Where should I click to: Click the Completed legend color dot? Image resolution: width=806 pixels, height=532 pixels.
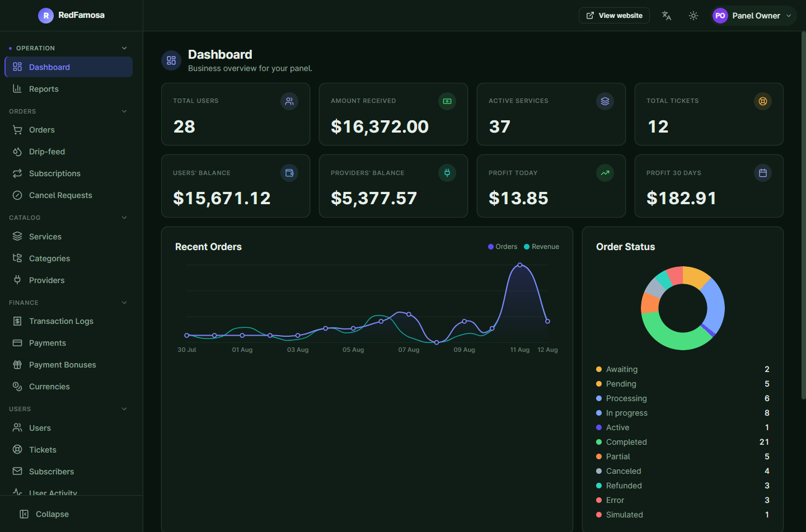[599, 442]
